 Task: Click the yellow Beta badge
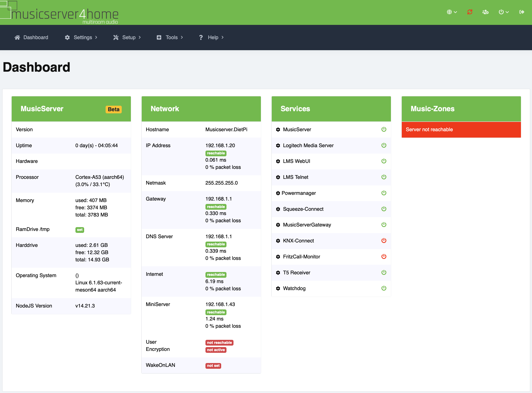[x=114, y=110]
